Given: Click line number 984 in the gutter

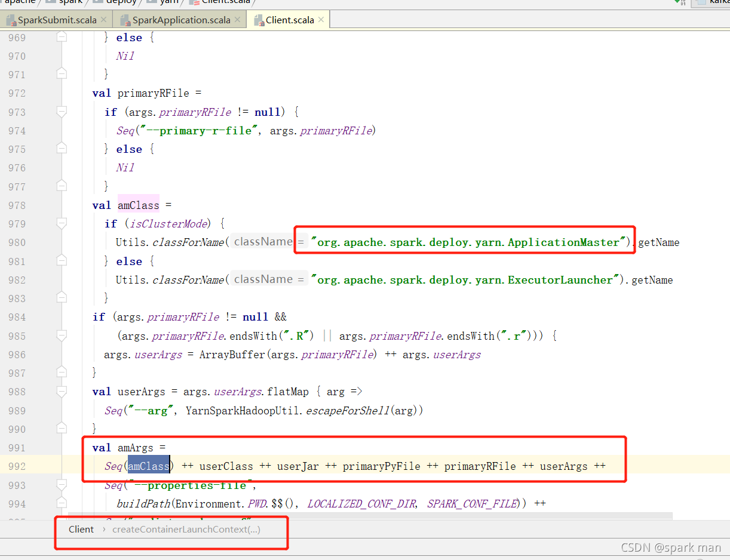Looking at the screenshot, I should pos(17,317).
